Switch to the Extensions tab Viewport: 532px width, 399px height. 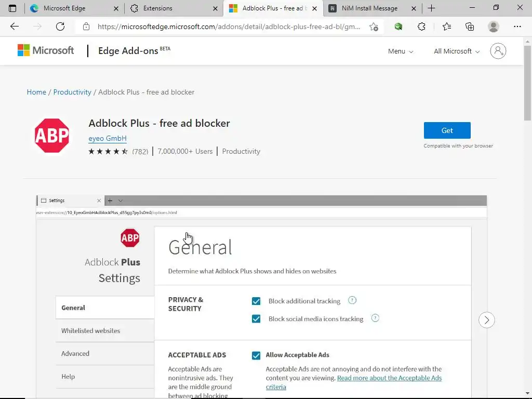click(173, 8)
